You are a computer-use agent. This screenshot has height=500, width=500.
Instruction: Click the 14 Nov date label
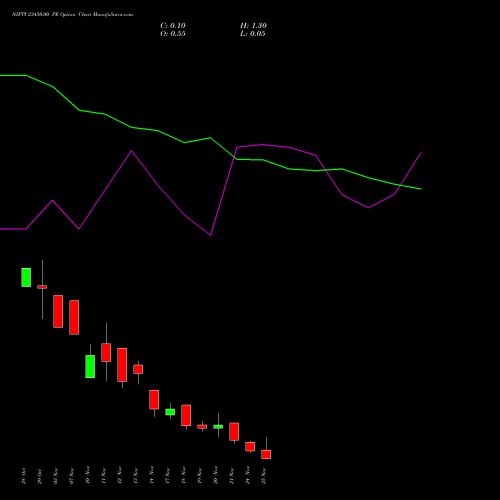tap(152, 476)
